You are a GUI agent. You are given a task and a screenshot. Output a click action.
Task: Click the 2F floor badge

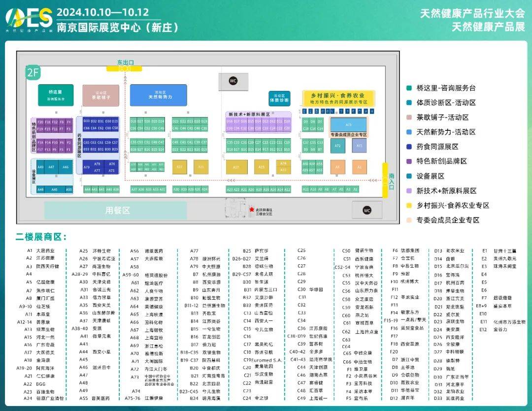pyautogui.click(x=33, y=73)
